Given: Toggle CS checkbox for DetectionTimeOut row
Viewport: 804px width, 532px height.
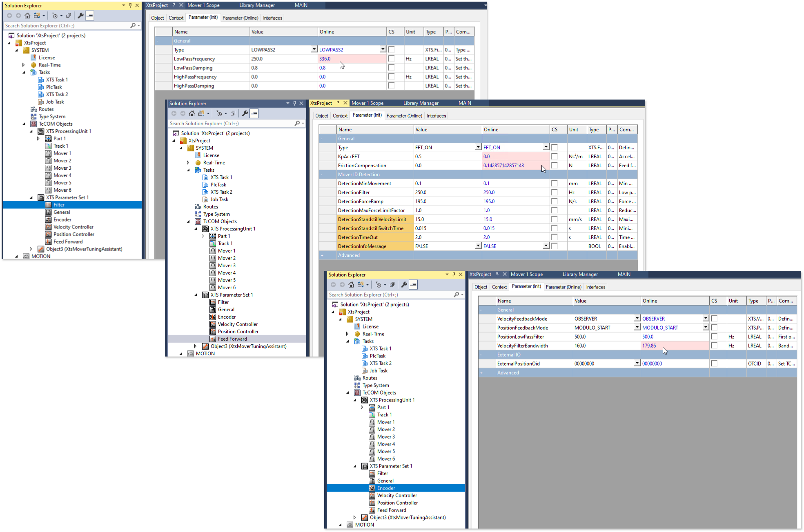Looking at the screenshot, I should click(x=555, y=237).
